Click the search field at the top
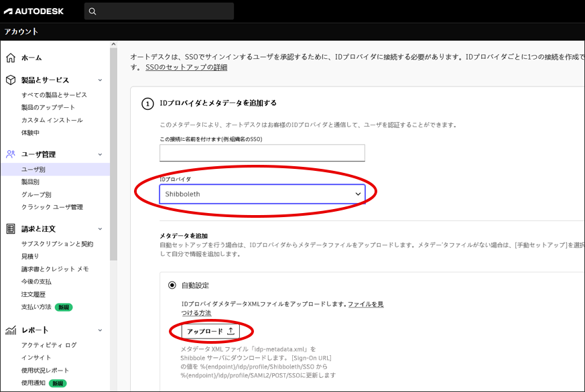 pos(161,11)
